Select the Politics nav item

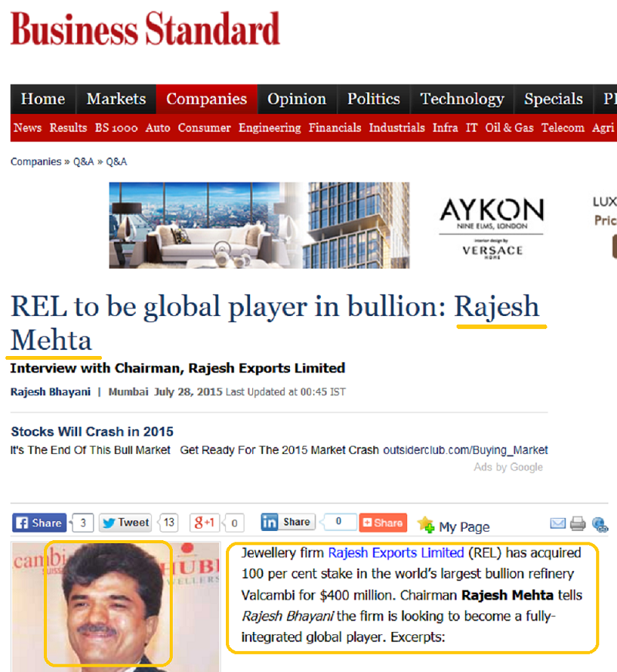point(373,99)
